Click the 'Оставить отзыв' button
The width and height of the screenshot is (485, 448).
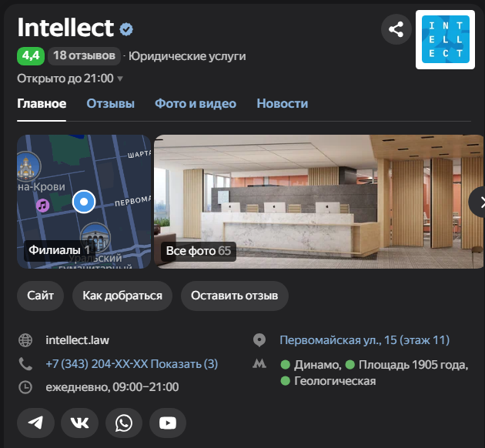pyautogui.click(x=234, y=296)
